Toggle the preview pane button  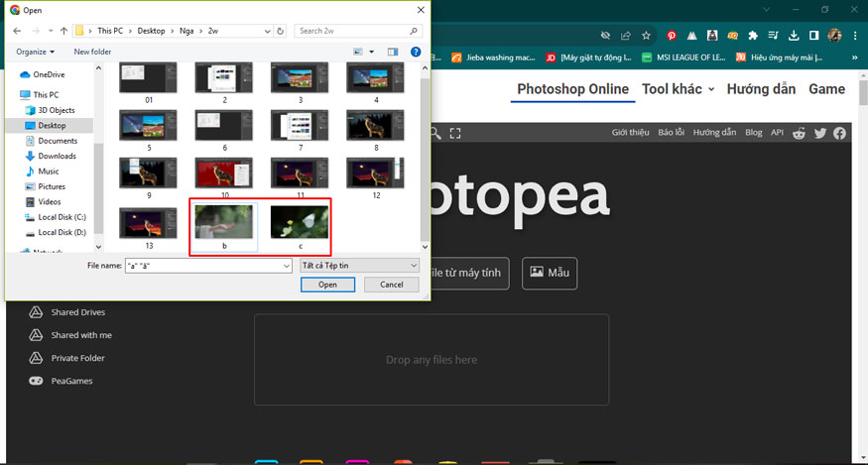click(395, 52)
